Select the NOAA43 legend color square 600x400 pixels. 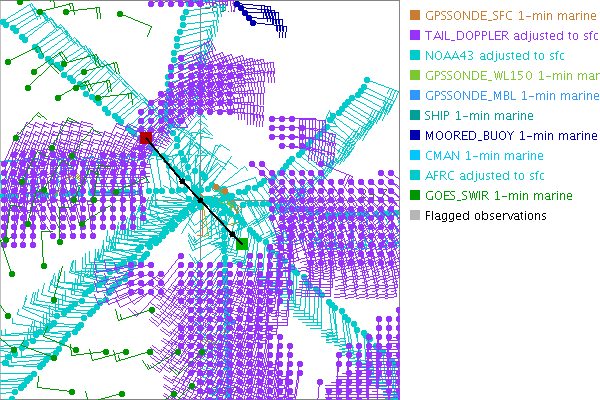(415, 56)
